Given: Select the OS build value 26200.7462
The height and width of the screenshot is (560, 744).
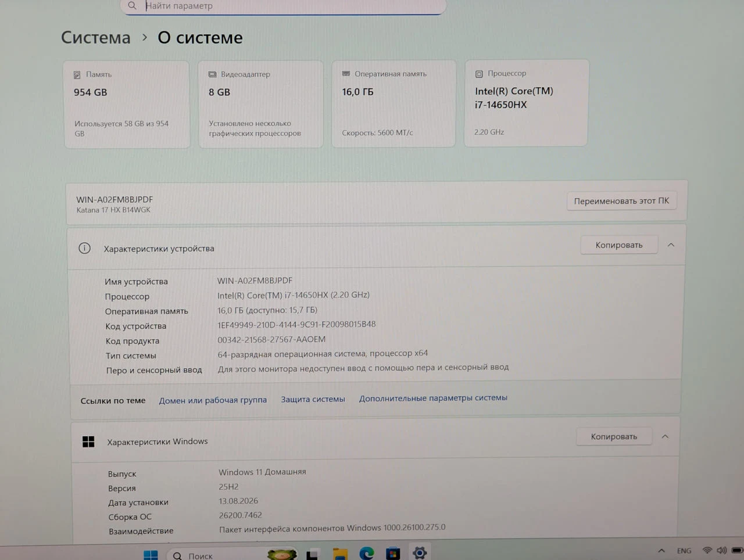Looking at the screenshot, I should tap(240, 515).
